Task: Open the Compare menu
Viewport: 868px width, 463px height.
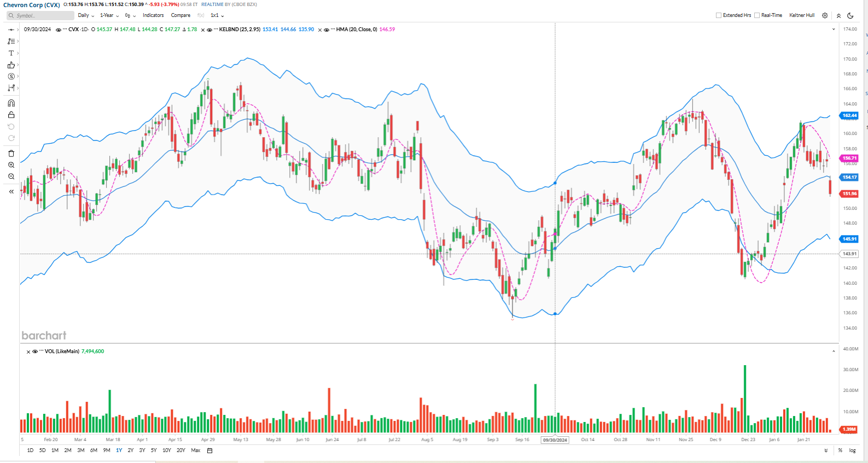Action: (x=180, y=15)
